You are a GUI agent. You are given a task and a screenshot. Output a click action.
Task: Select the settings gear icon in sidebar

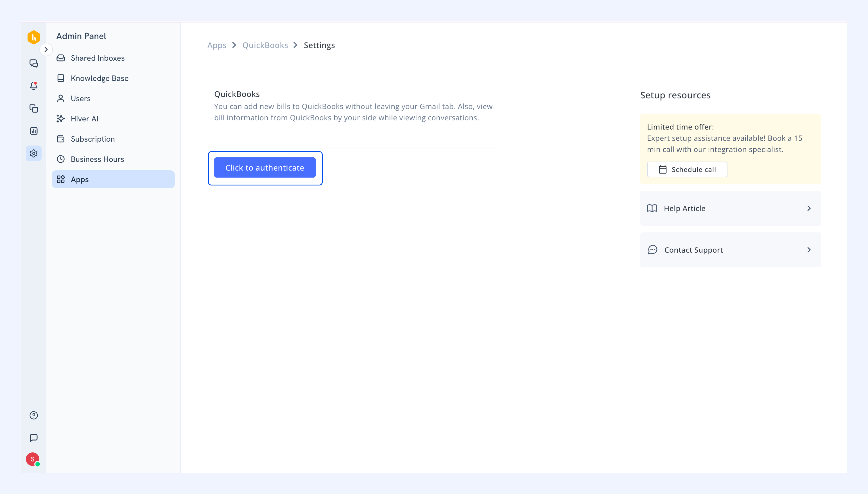34,153
